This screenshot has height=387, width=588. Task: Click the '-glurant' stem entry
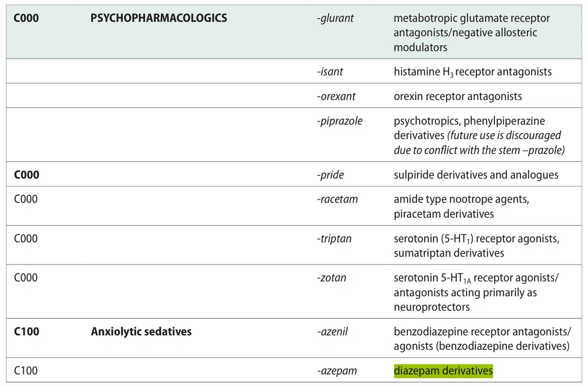[x=335, y=19]
